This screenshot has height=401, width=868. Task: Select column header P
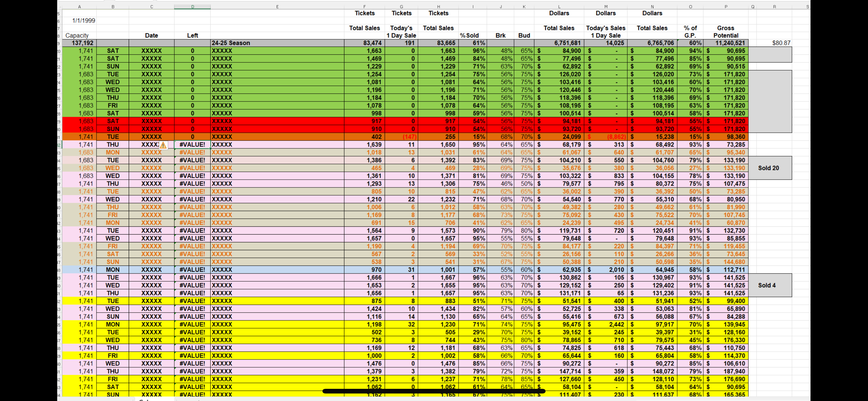[726, 6]
